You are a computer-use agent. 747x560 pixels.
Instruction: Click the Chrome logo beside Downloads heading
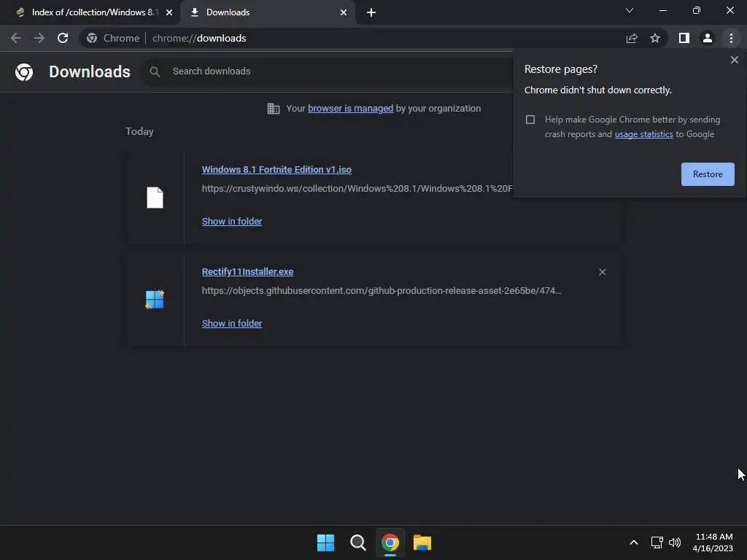click(24, 72)
